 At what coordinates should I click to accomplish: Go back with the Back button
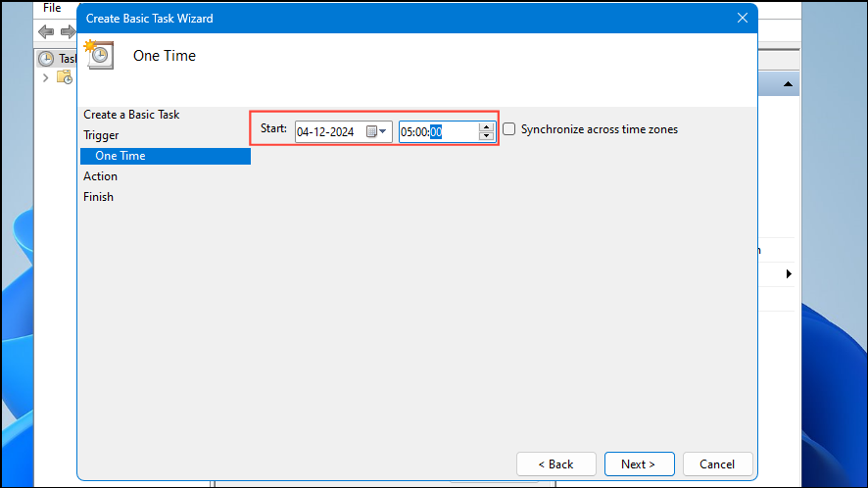pos(556,464)
